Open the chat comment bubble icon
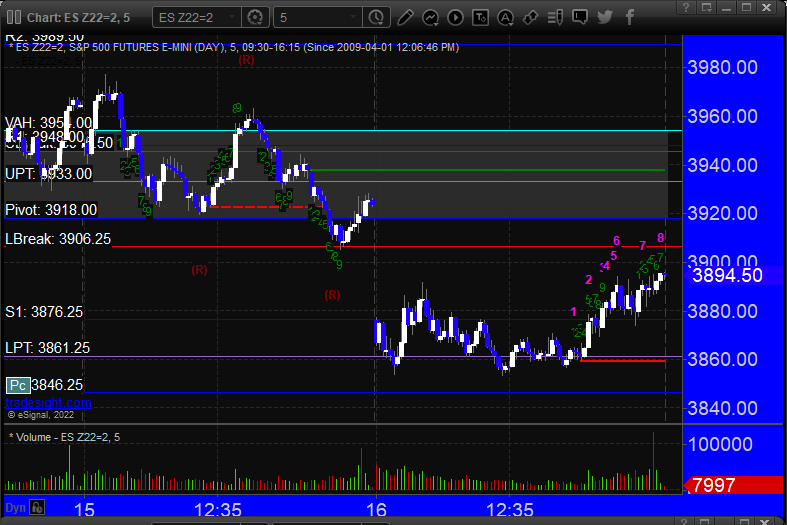Image resolution: width=787 pixels, height=525 pixels. [x=580, y=18]
